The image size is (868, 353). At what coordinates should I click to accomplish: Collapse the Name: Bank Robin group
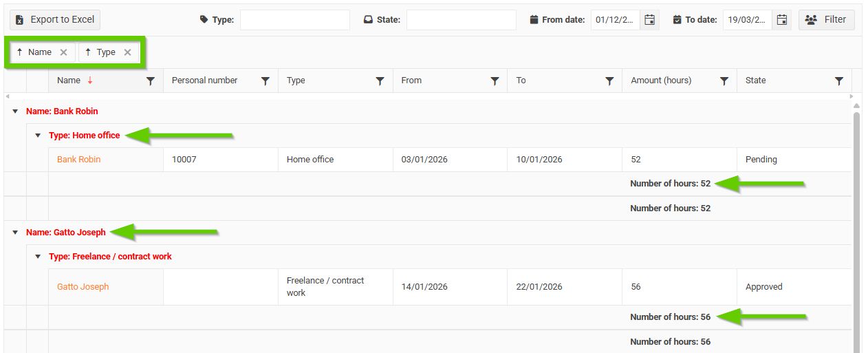[x=15, y=111]
